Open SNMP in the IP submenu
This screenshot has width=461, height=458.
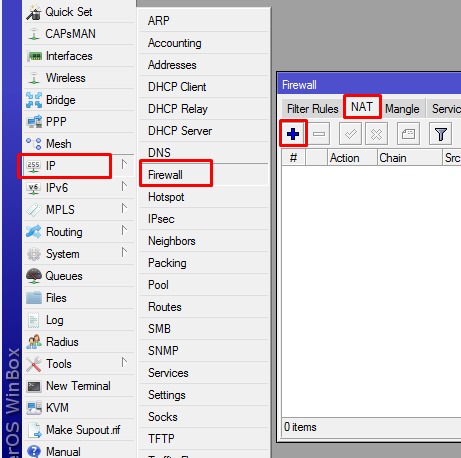[204, 351]
